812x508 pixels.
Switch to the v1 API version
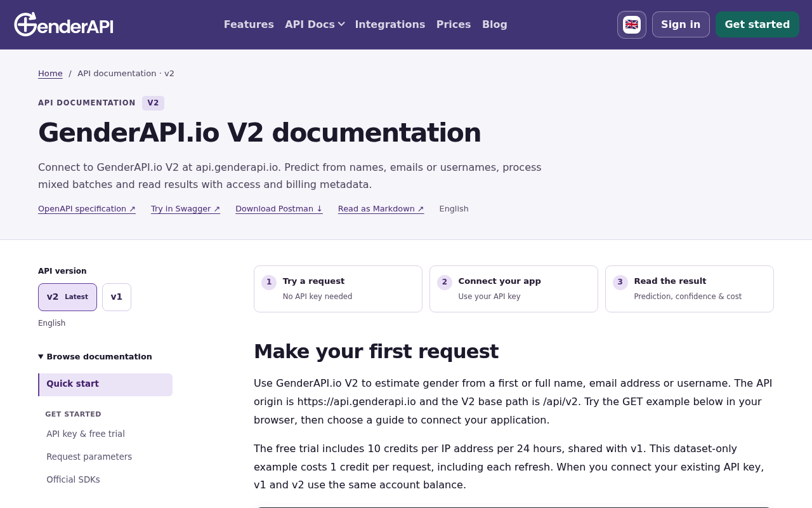117,297
